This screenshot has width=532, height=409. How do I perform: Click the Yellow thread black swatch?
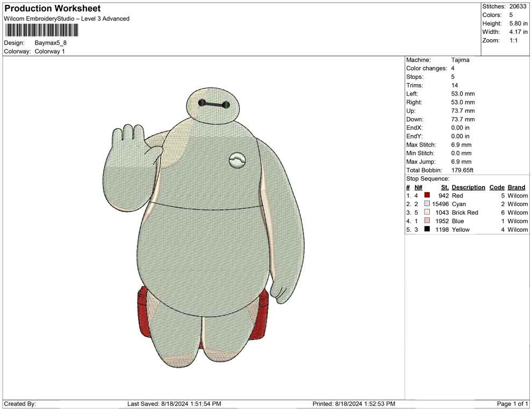point(427,229)
